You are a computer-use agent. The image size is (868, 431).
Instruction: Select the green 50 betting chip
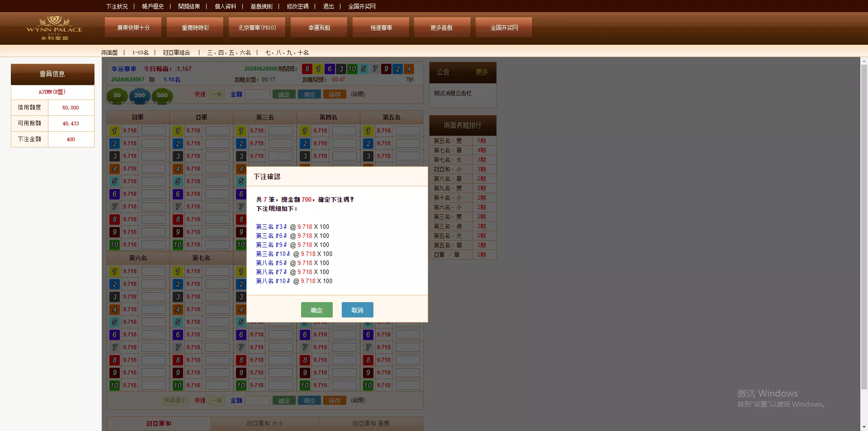(117, 96)
